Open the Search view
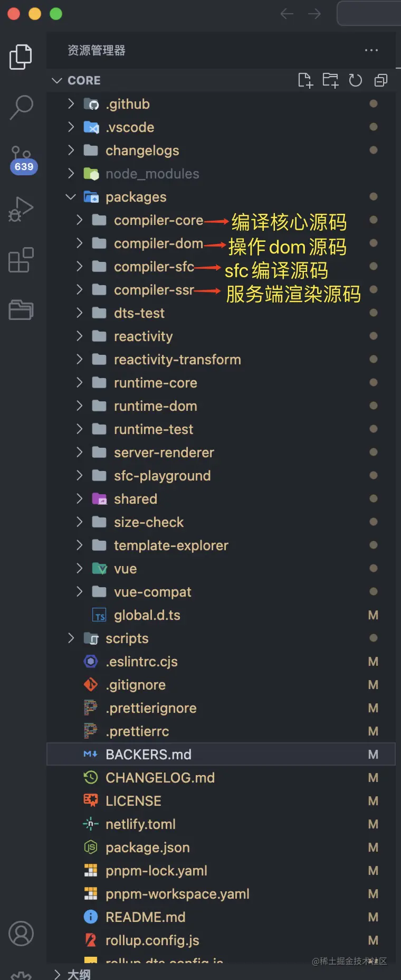 21,107
